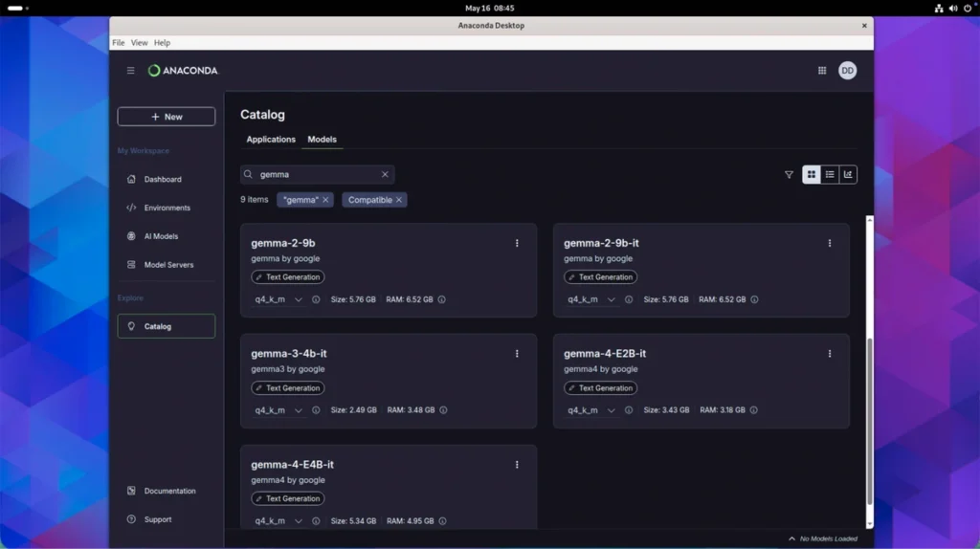Viewport: 980px width, 549px height.
Task: Open the View menu
Action: point(139,42)
